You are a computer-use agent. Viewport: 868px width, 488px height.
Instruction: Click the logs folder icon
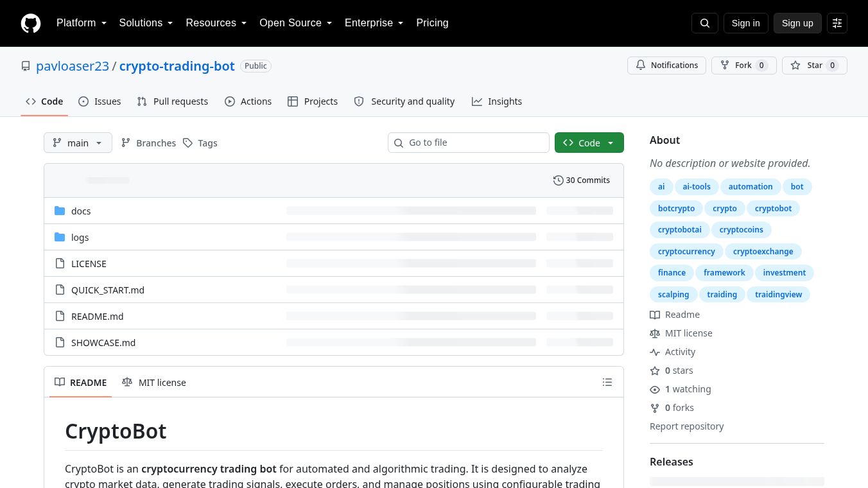click(x=60, y=237)
